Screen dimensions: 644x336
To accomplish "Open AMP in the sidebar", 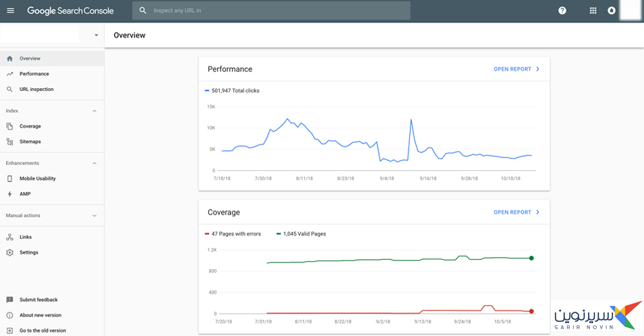I will tap(52, 194).
